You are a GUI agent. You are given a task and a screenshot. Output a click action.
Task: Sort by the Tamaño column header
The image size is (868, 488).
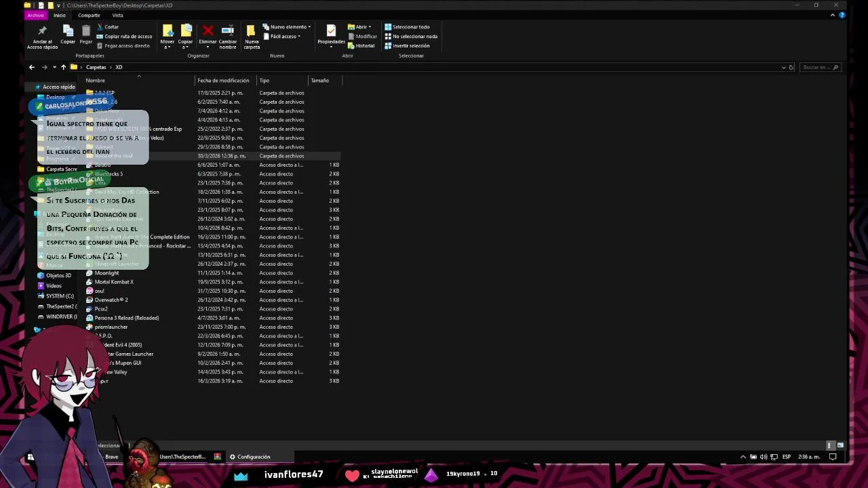[x=319, y=81]
